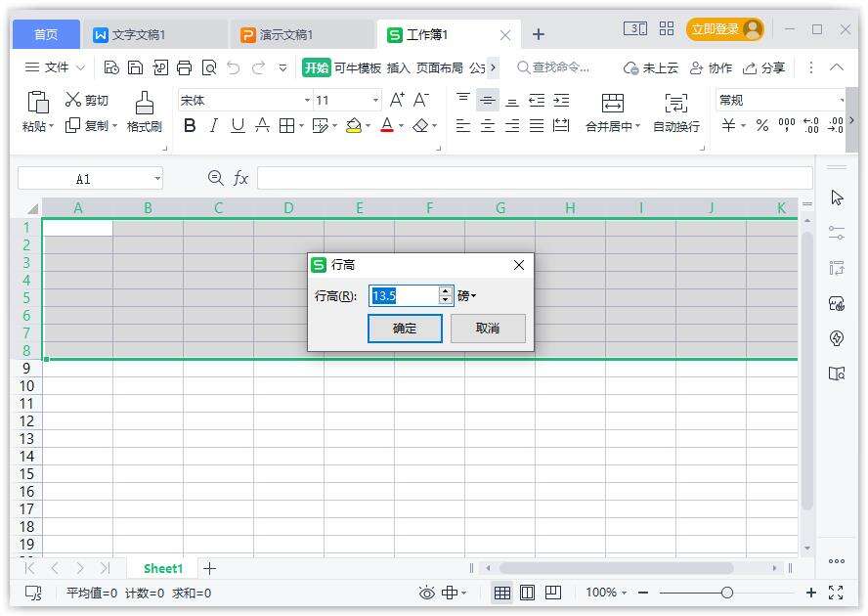Click the zoom slider handle
Viewport: 868px width, 616px height.
(x=726, y=593)
